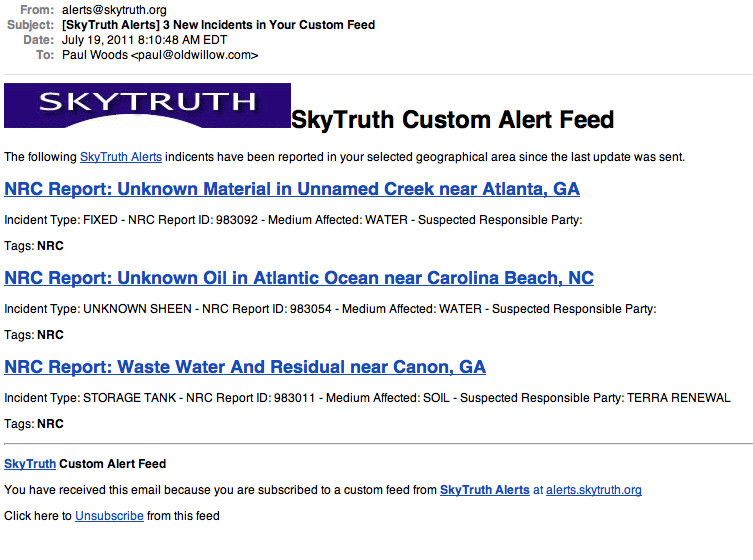Click the SkyTruth logo banner

(147, 105)
